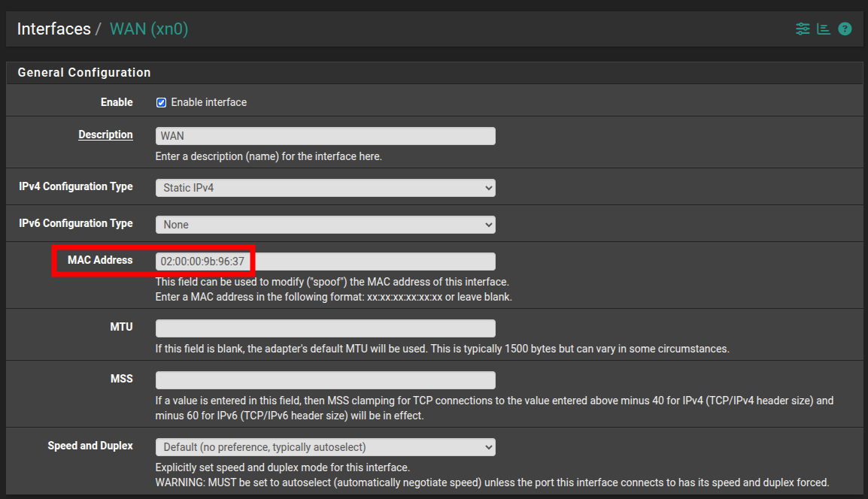Select the empty MTU input field
The image size is (868, 499).
point(325,328)
